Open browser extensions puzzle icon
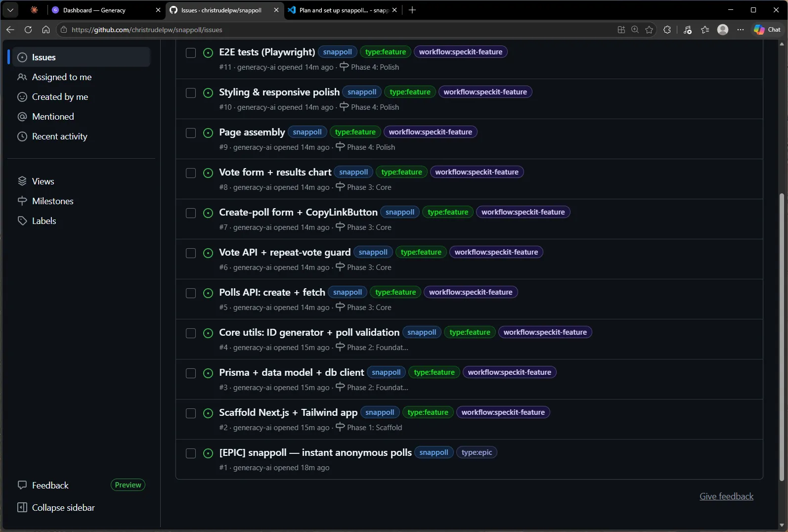The width and height of the screenshot is (788, 532). (x=667, y=30)
